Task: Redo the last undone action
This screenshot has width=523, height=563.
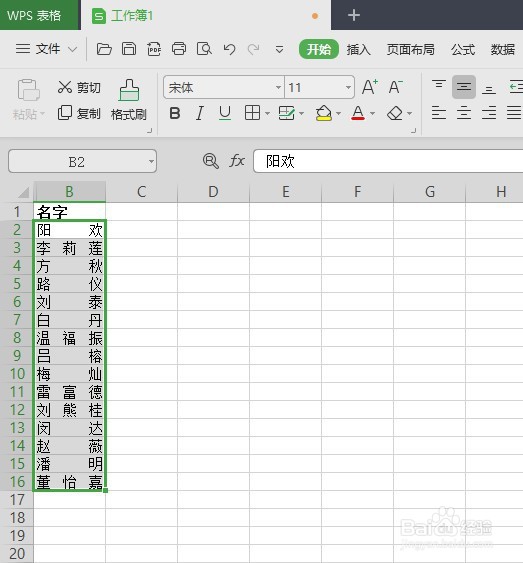Action: [253, 49]
